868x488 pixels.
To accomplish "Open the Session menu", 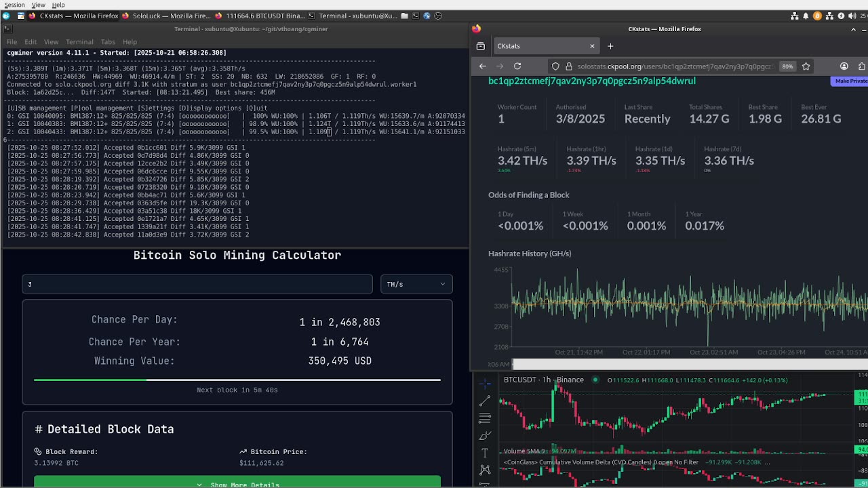I will click(x=14, y=5).
